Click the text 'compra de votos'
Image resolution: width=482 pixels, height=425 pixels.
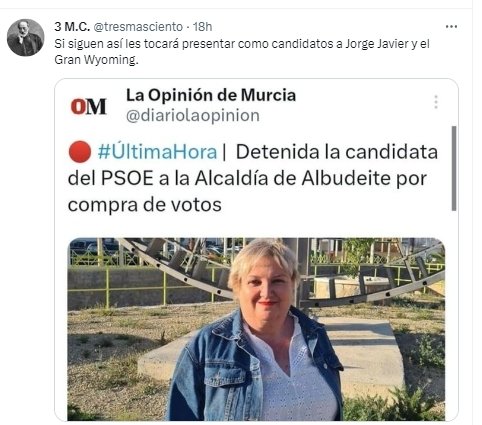(x=145, y=204)
